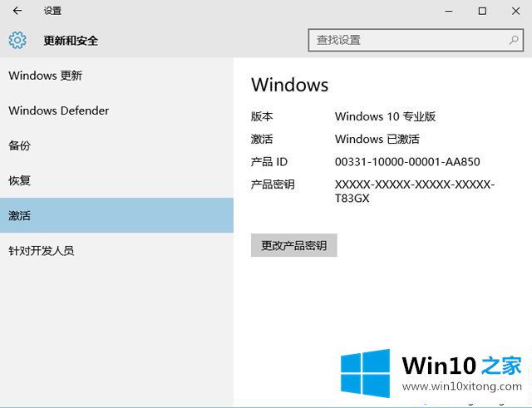This screenshot has width=532, height=408.
Task: Click the 更新和安全 page title
Action: pyautogui.click(x=71, y=41)
